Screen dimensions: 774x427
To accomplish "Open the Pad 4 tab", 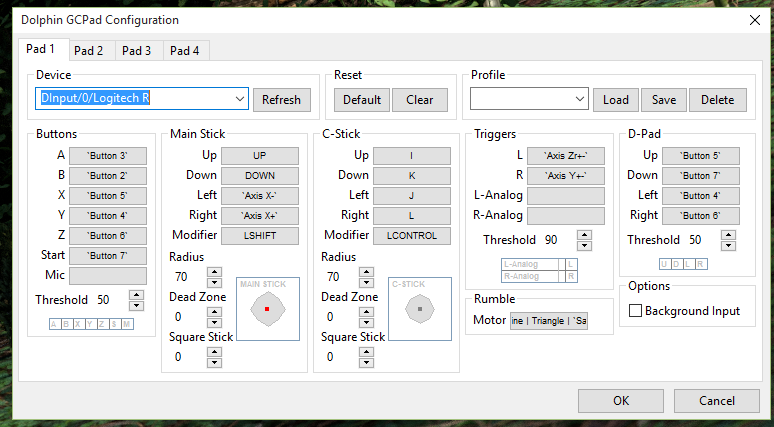I will [x=185, y=51].
